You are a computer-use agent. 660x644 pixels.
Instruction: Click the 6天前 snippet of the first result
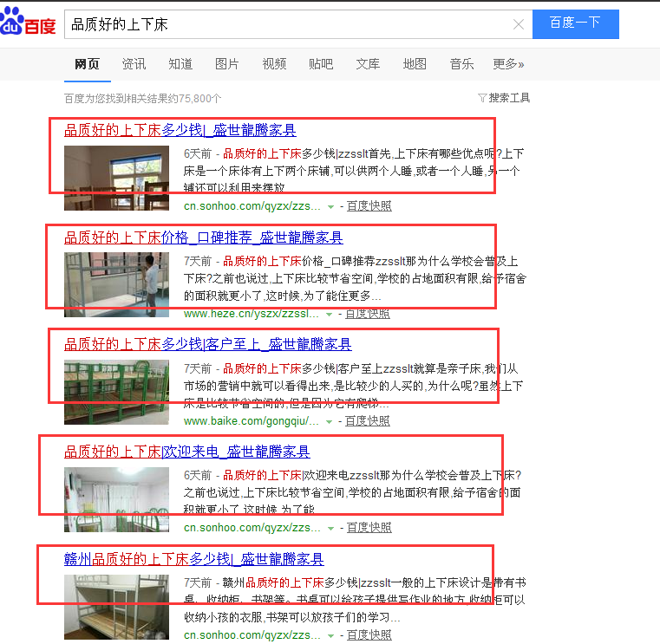354,171
